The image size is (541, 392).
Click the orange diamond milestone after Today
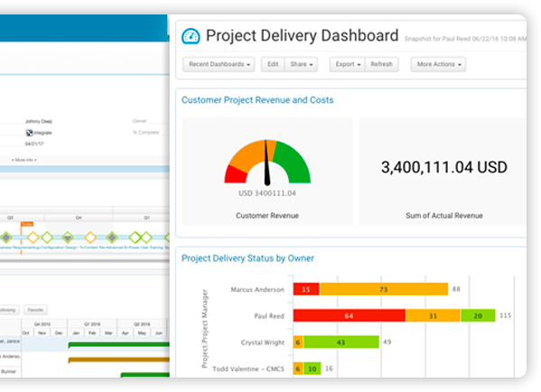coord(33,237)
